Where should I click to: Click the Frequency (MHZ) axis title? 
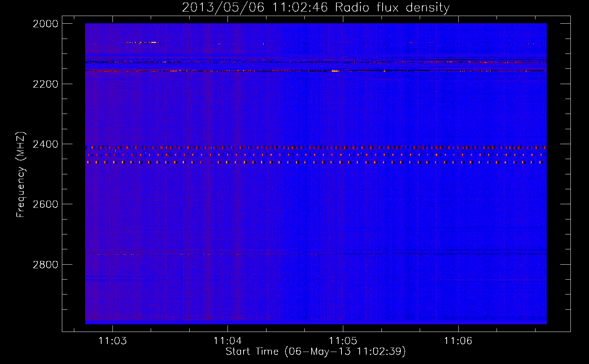(21, 175)
